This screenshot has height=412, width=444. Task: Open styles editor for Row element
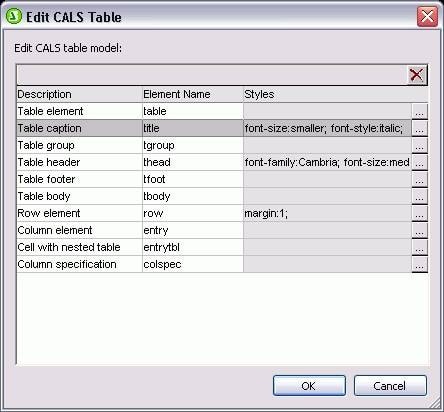point(420,213)
